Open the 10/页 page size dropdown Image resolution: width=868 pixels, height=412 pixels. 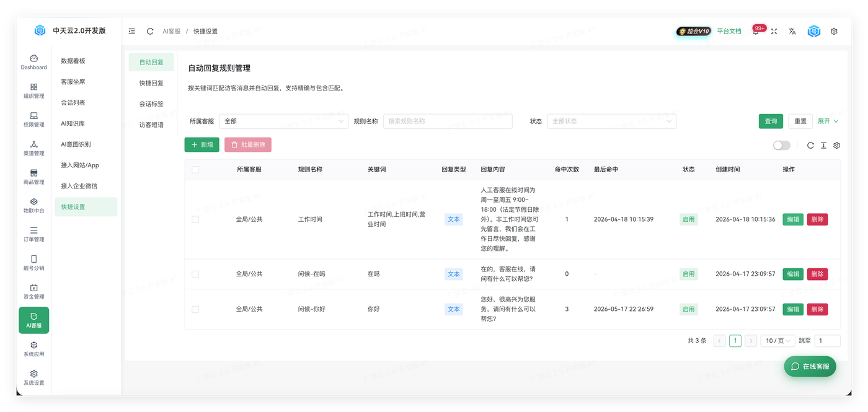point(777,341)
